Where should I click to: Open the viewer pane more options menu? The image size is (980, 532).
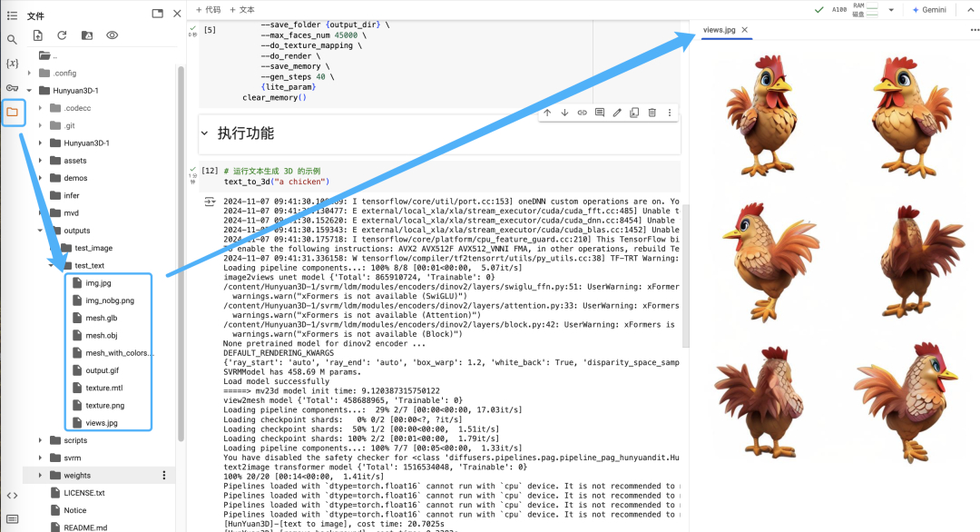975,30
